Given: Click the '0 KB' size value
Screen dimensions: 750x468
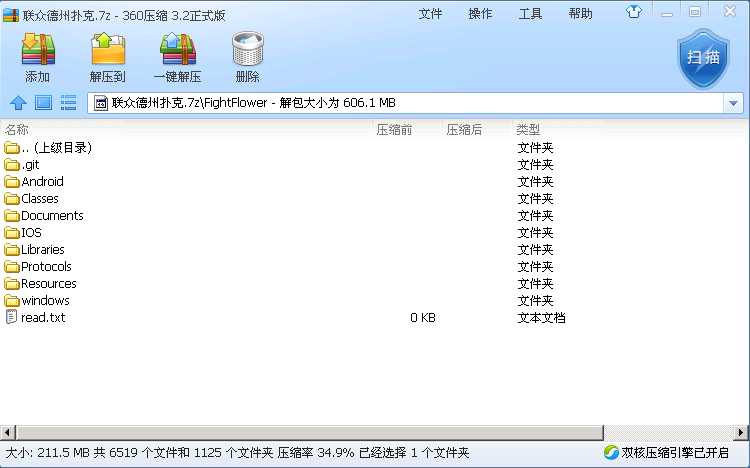Looking at the screenshot, I should [x=423, y=318].
